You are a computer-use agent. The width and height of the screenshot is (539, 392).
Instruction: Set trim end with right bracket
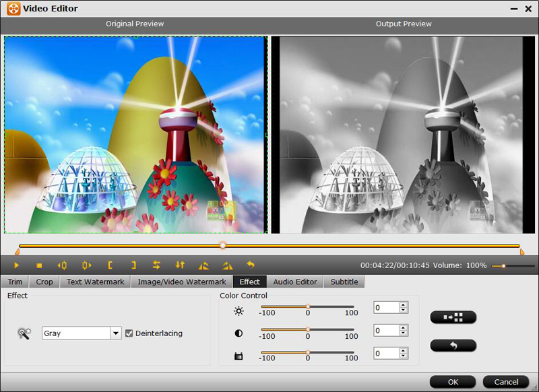point(133,265)
